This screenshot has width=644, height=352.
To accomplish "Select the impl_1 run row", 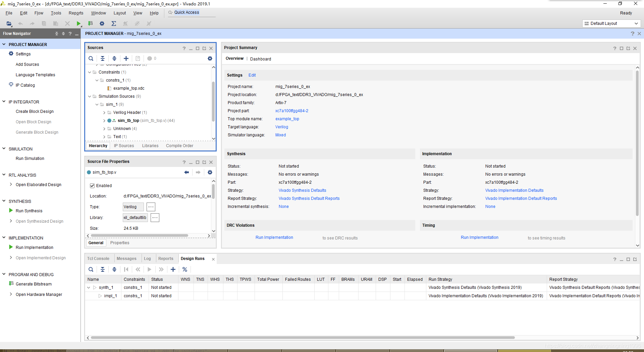I will click(362, 296).
